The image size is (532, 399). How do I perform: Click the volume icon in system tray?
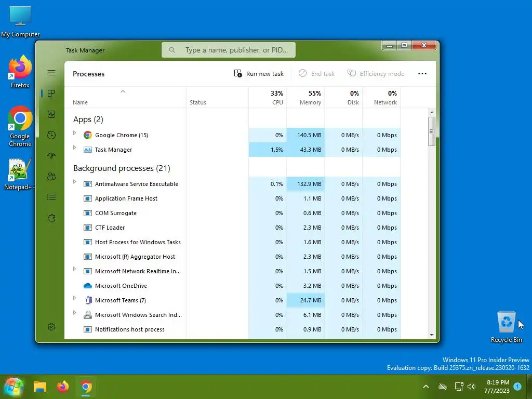click(471, 387)
